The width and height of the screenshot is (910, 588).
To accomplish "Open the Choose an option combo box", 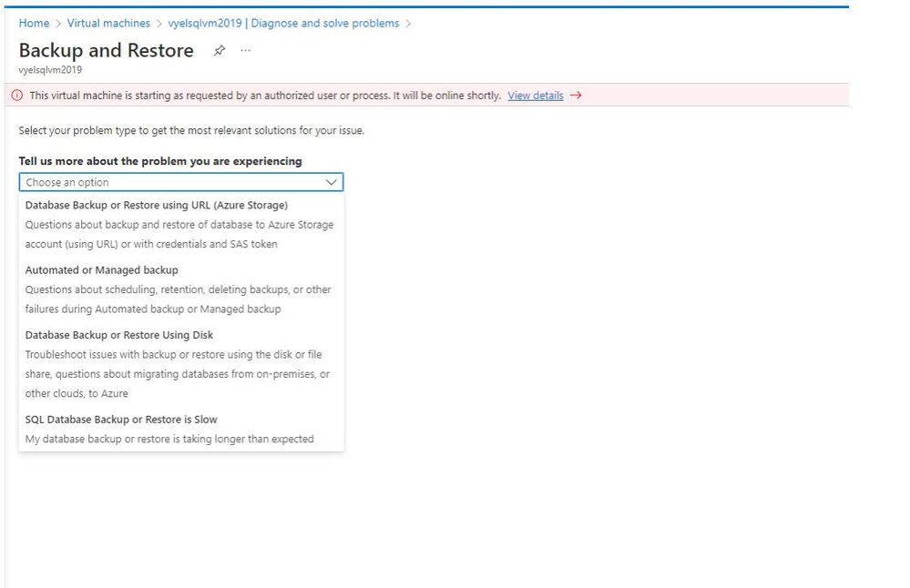I will click(x=181, y=182).
